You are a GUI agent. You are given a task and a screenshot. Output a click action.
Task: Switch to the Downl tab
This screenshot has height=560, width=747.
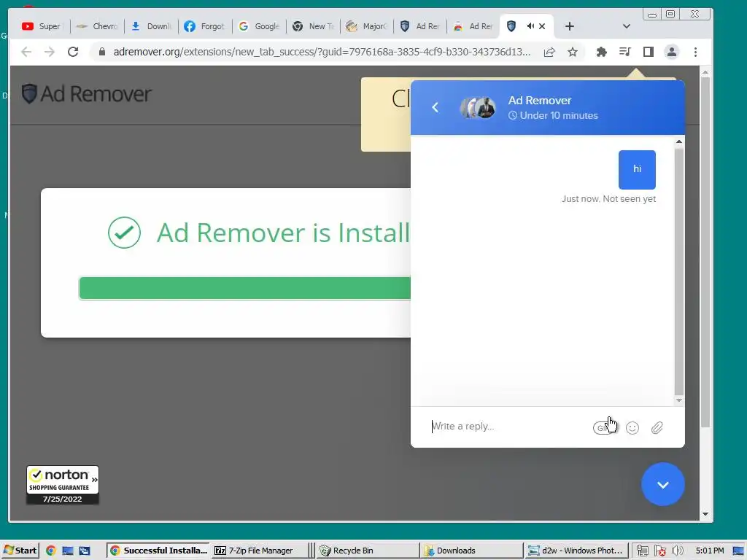tap(151, 26)
